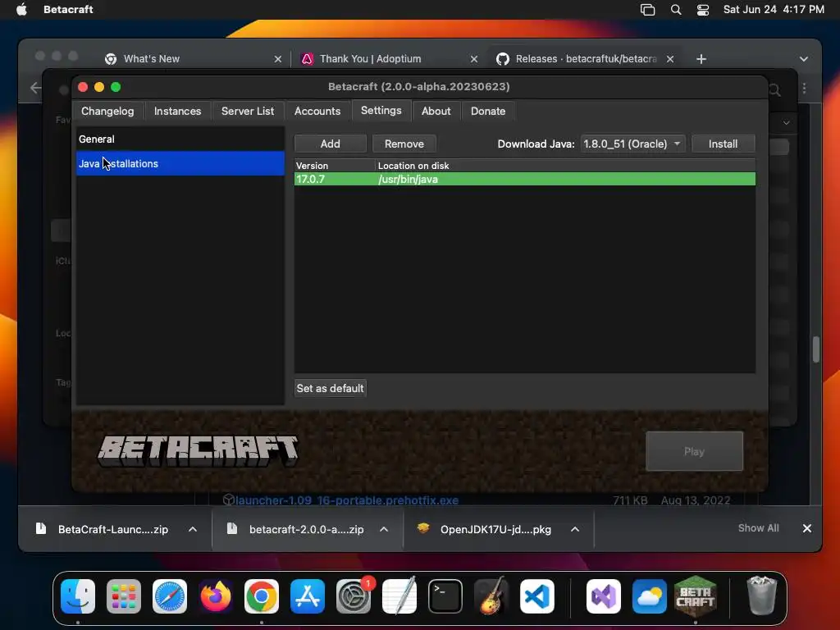Viewport: 840px width, 630px height.
Task: Launch Safari from the dock
Action: pyautogui.click(x=170, y=596)
